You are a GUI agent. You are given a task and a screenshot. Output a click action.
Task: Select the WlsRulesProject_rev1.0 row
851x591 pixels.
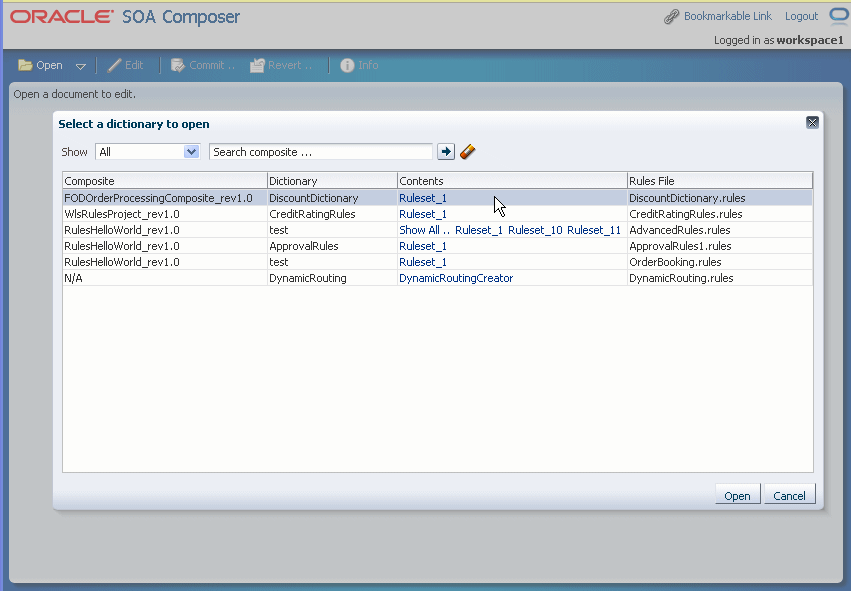437,214
